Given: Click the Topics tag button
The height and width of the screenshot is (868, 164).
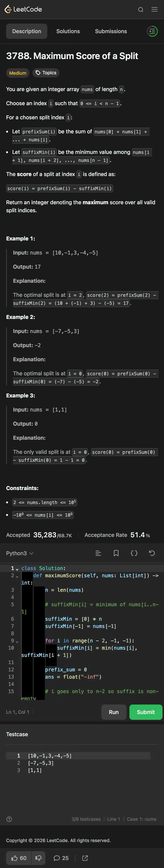Looking at the screenshot, I should 46,73.
